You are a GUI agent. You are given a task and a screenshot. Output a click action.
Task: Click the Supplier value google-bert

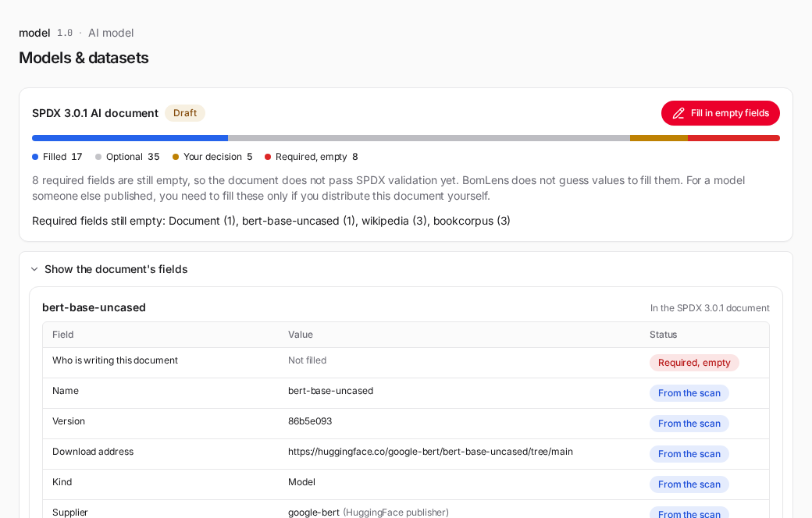tap(314, 513)
